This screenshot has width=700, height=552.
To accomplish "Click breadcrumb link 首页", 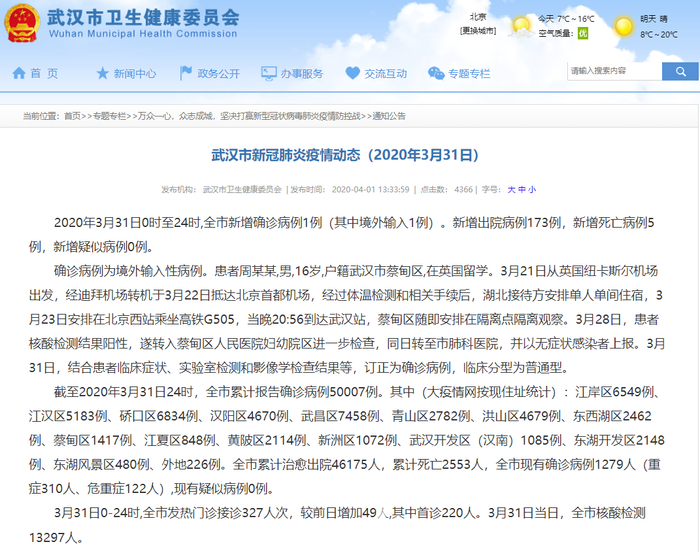I will (72, 116).
